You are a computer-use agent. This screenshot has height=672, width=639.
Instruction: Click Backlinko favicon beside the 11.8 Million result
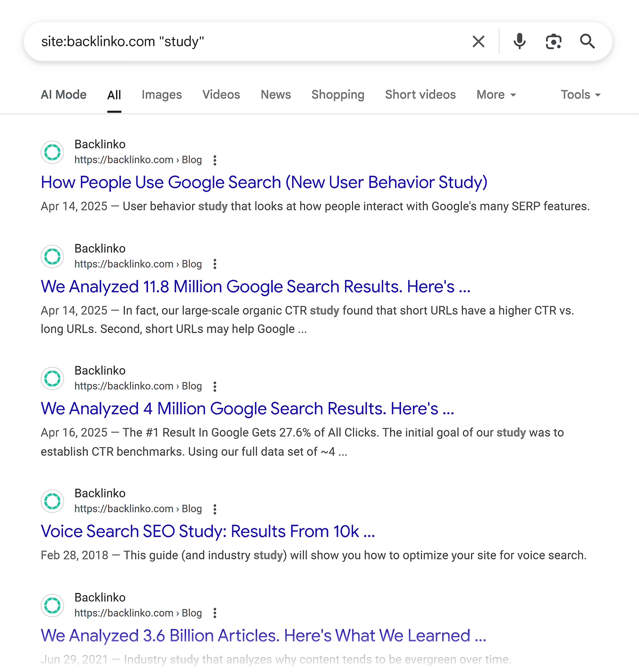52,256
